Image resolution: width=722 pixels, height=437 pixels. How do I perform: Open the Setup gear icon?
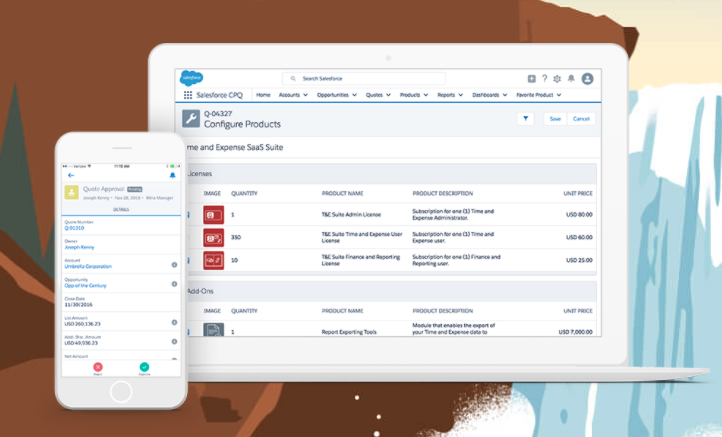557,79
